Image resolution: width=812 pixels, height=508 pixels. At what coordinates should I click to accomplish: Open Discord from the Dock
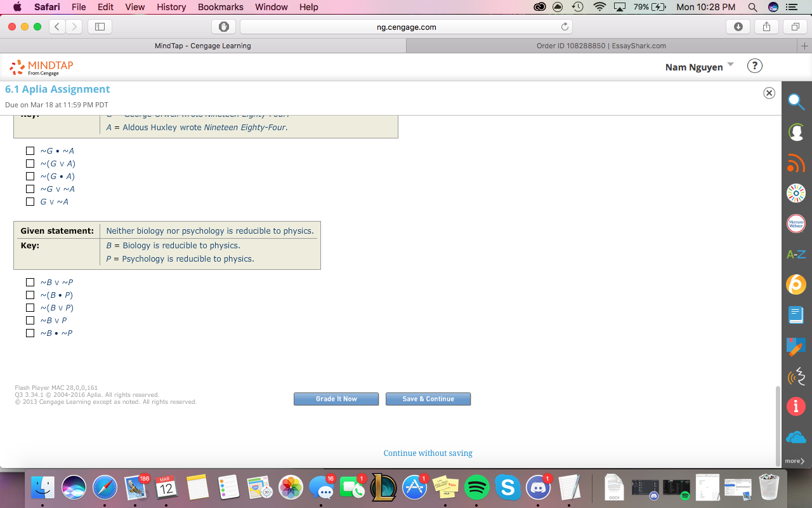[x=539, y=487]
